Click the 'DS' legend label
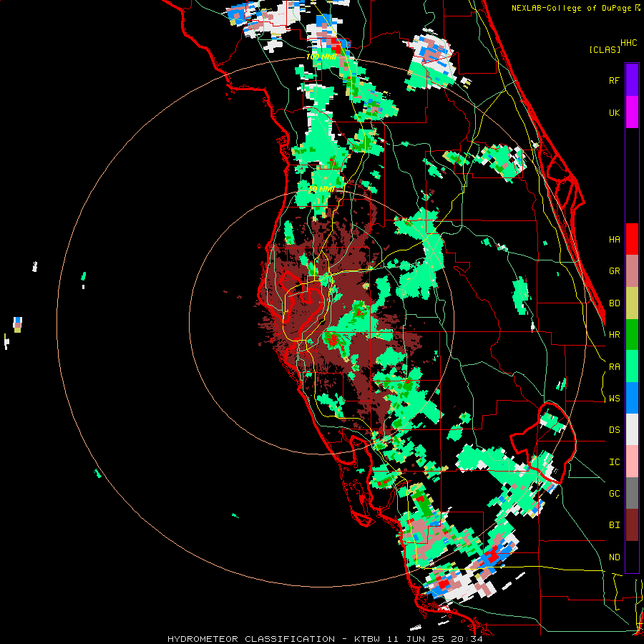The width and height of the screenshot is (644, 644). (x=614, y=430)
